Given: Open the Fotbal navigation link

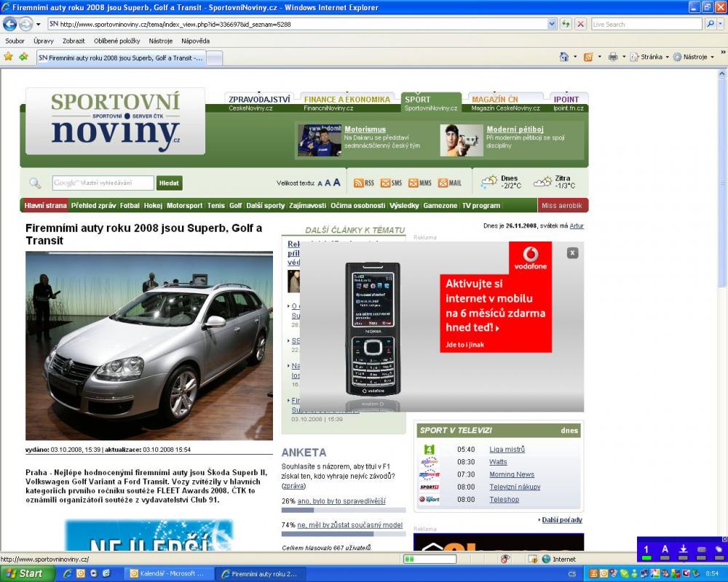Looking at the screenshot, I should (x=130, y=205).
